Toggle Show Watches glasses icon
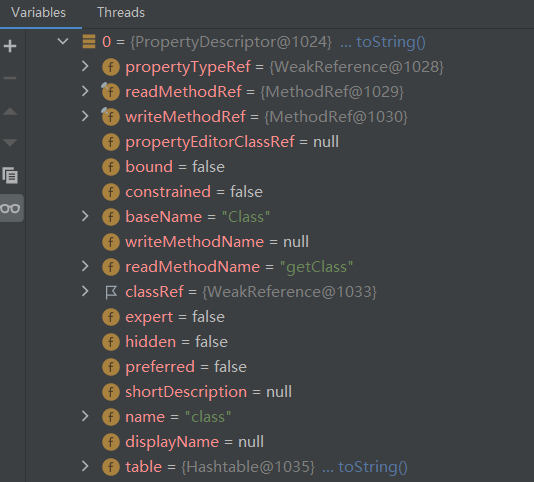This screenshot has width=534, height=482. (x=10, y=208)
